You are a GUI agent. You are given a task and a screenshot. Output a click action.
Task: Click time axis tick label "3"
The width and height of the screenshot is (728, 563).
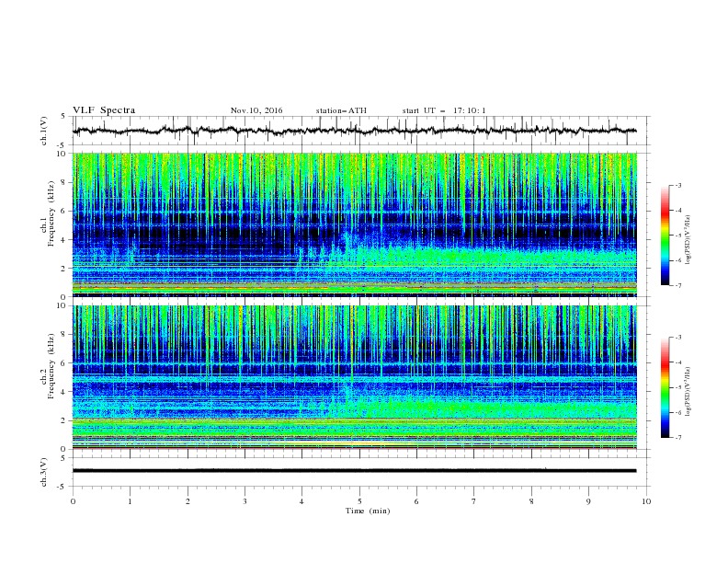pyautogui.click(x=245, y=501)
